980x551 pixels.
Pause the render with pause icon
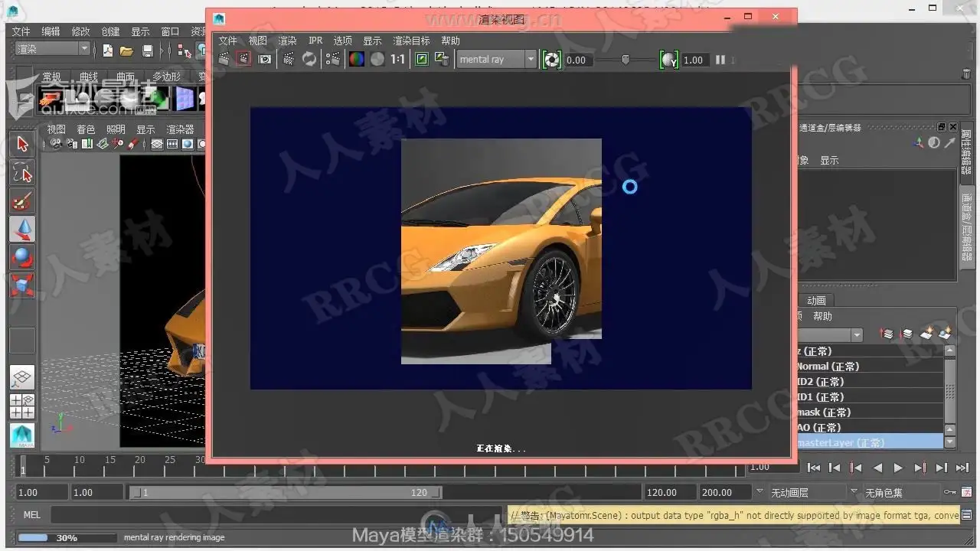tap(720, 59)
